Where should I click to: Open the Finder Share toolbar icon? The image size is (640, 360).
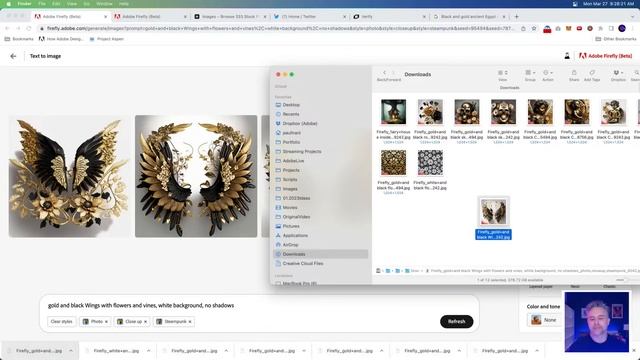click(574, 73)
